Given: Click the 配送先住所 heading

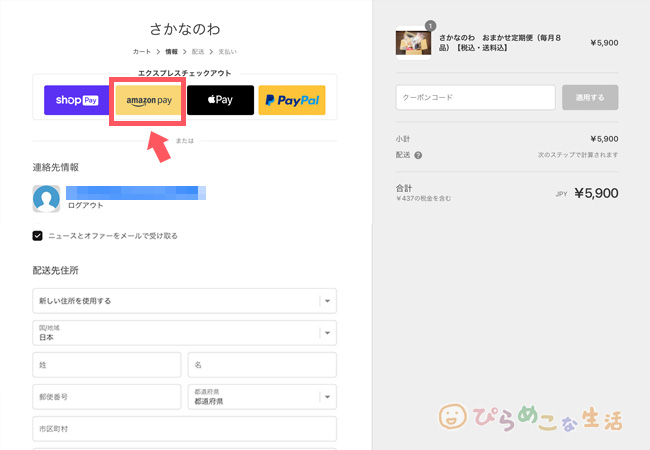Looking at the screenshot, I should (x=56, y=271).
